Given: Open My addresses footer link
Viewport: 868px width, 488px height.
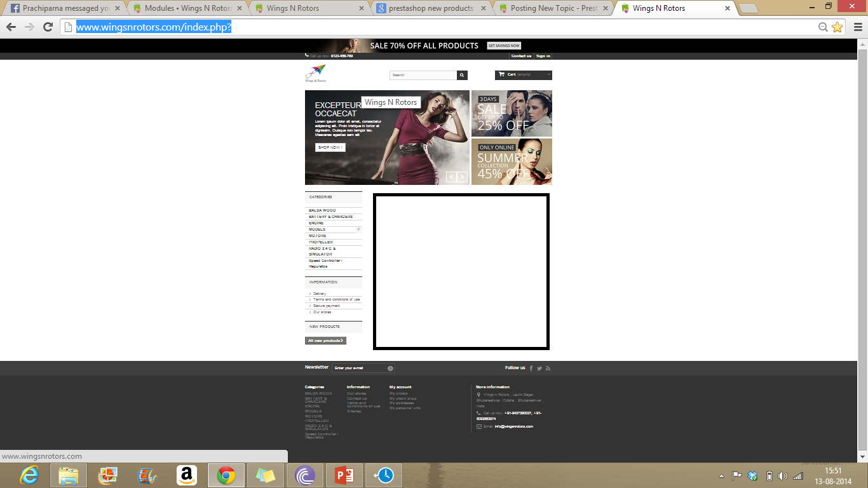Looking at the screenshot, I should point(402,403).
